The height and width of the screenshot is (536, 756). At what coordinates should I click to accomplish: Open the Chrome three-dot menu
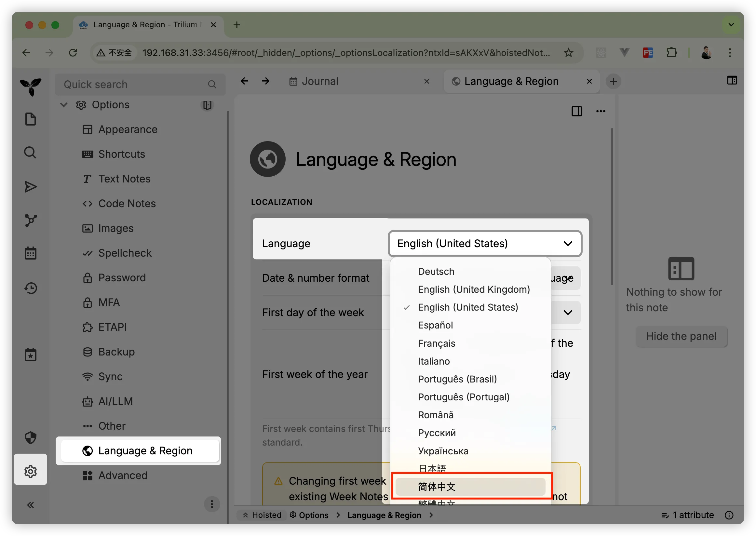[x=730, y=53]
